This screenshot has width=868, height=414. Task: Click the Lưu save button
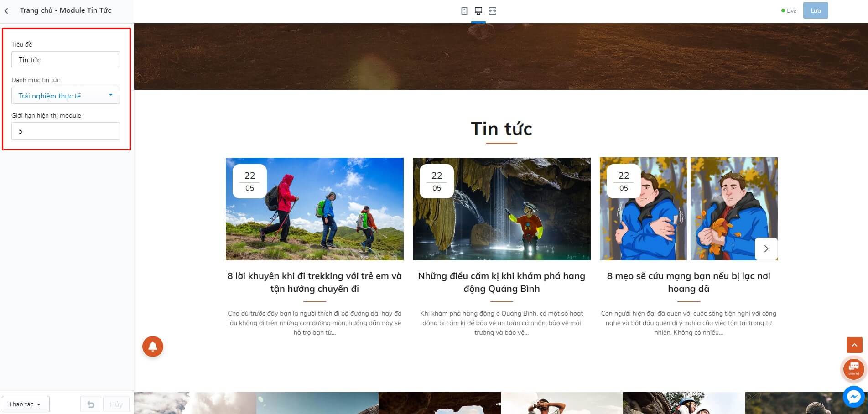click(816, 11)
